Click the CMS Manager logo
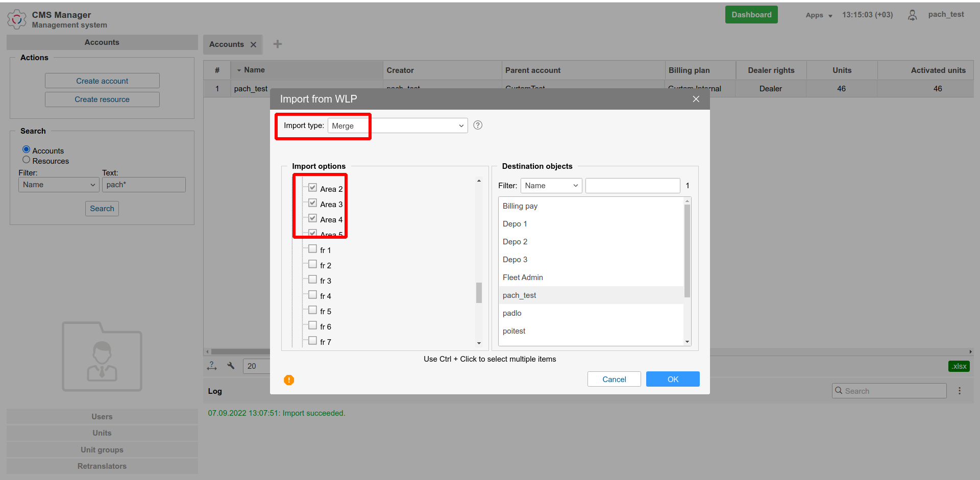Screen dimensions: 980x480 (17, 19)
